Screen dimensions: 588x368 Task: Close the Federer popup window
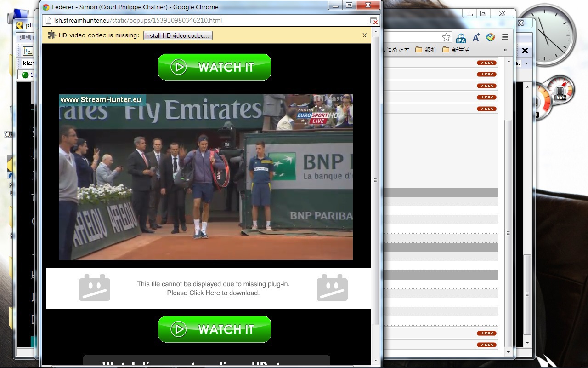369,5
